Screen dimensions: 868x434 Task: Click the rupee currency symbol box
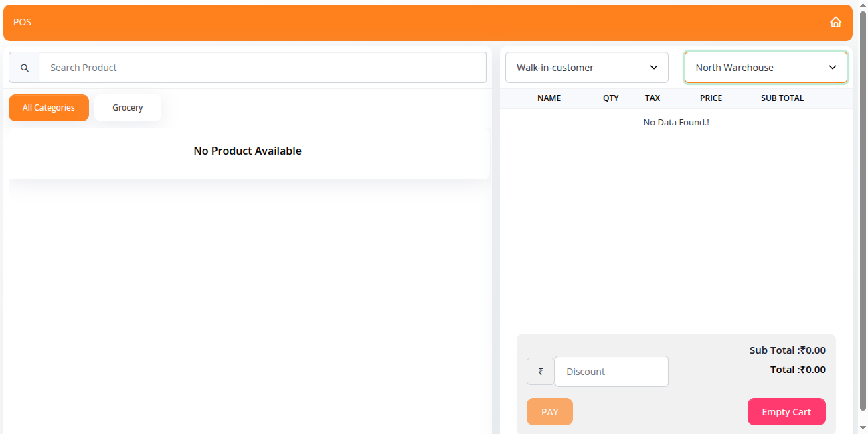tap(541, 372)
